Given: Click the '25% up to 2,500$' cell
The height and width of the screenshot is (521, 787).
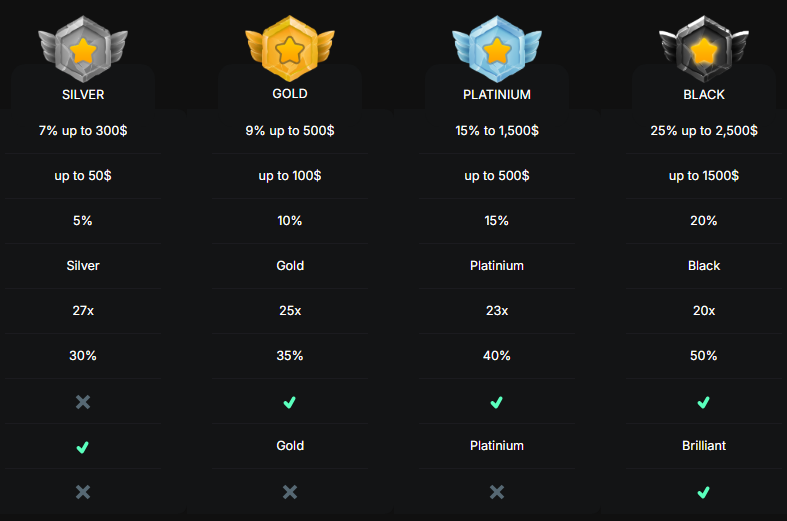Looking at the screenshot, I should 704,131.
